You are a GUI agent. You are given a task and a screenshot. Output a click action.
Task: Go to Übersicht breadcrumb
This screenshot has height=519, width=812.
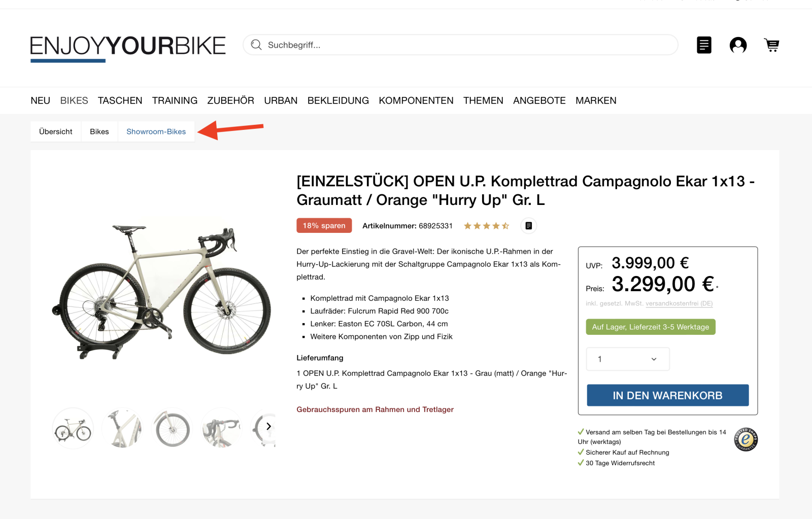point(56,132)
